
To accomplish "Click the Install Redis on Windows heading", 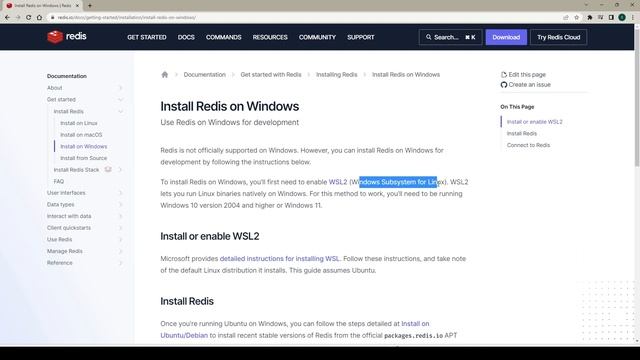I will (x=229, y=106).
